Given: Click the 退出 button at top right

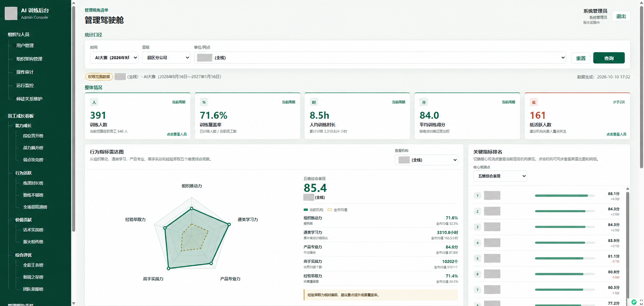Looking at the screenshot, I should coord(621,16).
